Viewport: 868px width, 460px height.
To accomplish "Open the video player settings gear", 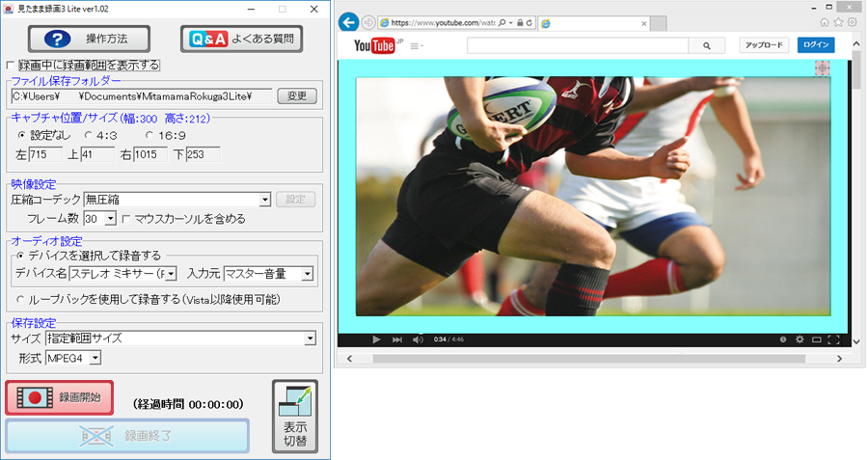I will pos(799,339).
